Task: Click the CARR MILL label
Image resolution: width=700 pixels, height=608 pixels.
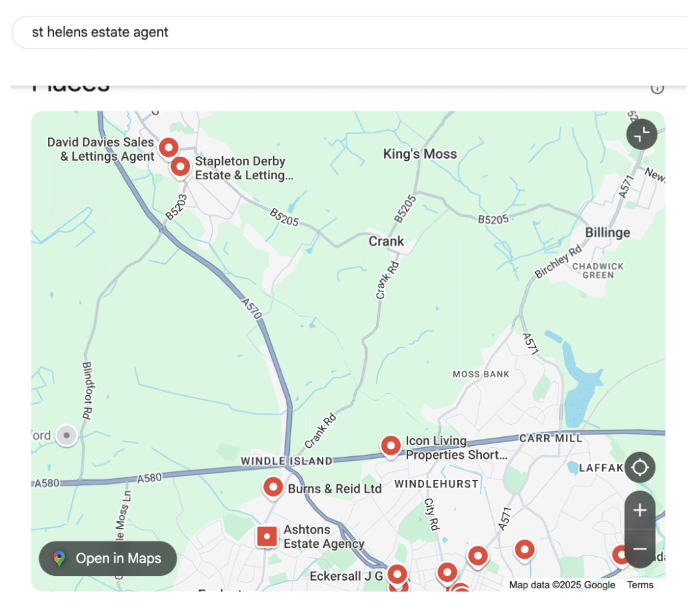Action: [550, 438]
